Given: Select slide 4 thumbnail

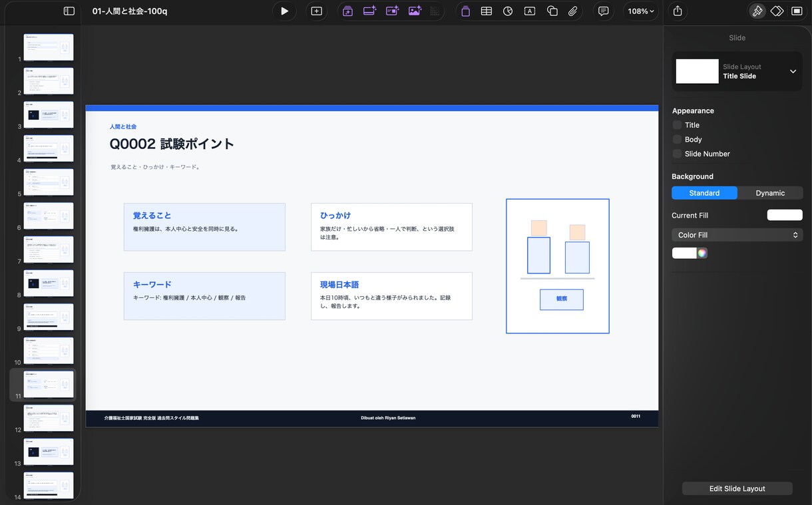Looking at the screenshot, I should pyautogui.click(x=49, y=148).
